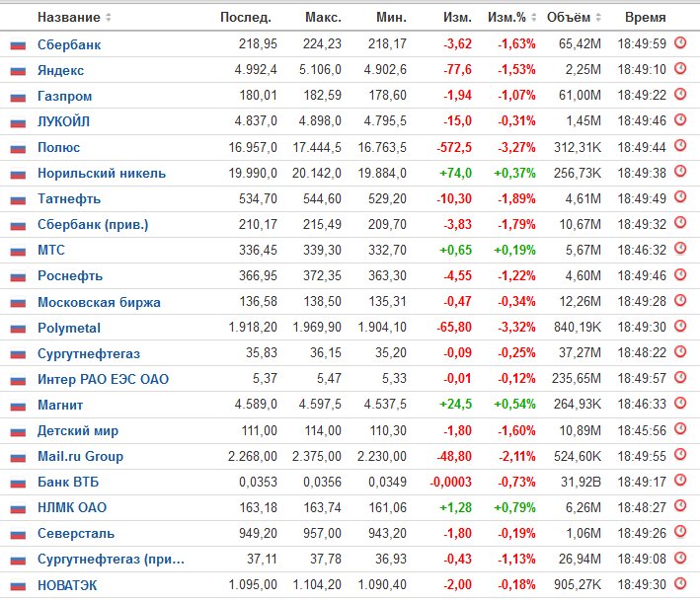Open the Mail.ru Group stock link

pyautogui.click(x=80, y=457)
